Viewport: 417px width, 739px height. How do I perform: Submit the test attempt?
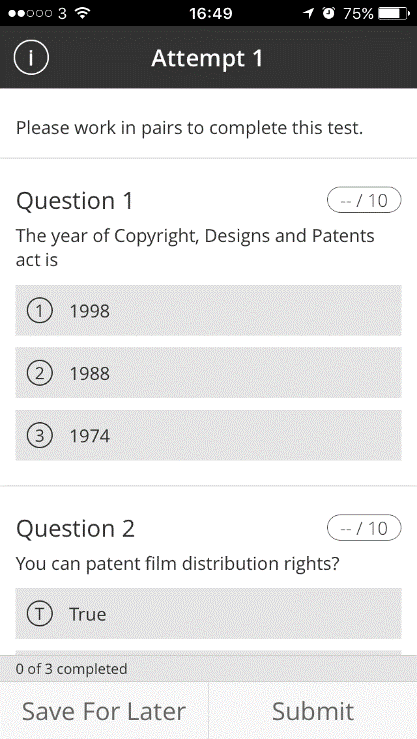click(313, 711)
